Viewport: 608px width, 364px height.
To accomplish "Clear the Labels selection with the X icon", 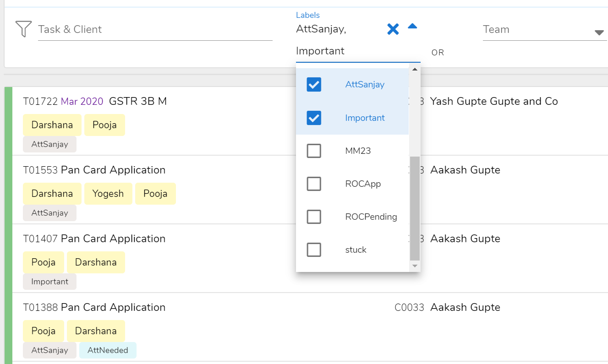I will (393, 29).
